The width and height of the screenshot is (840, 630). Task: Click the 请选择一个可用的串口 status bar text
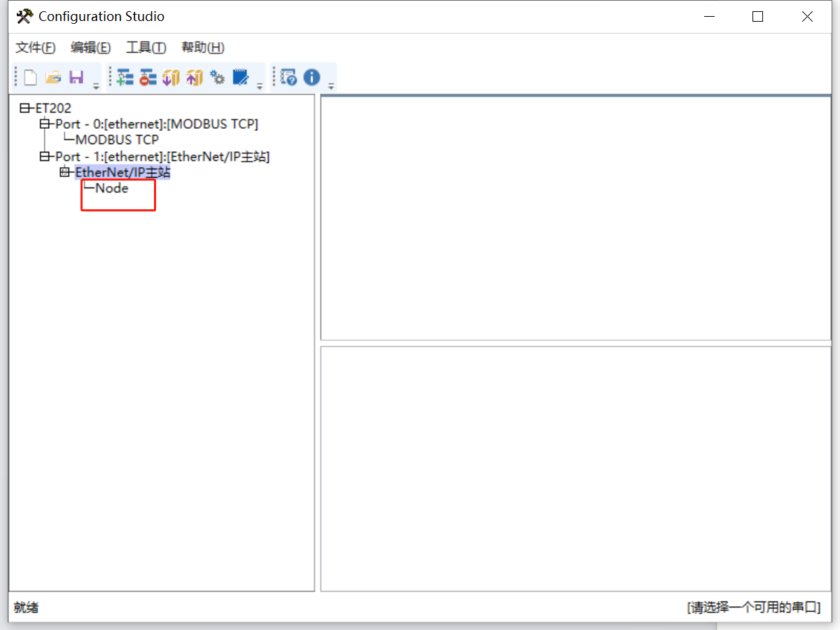pos(754,608)
